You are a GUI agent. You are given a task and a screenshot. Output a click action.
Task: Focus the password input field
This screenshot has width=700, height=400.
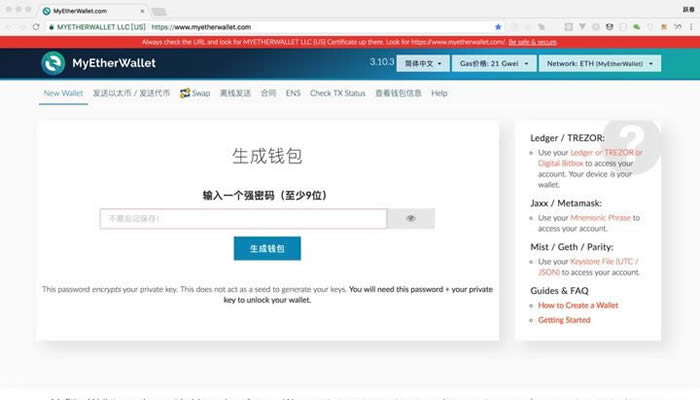(243, 218)
